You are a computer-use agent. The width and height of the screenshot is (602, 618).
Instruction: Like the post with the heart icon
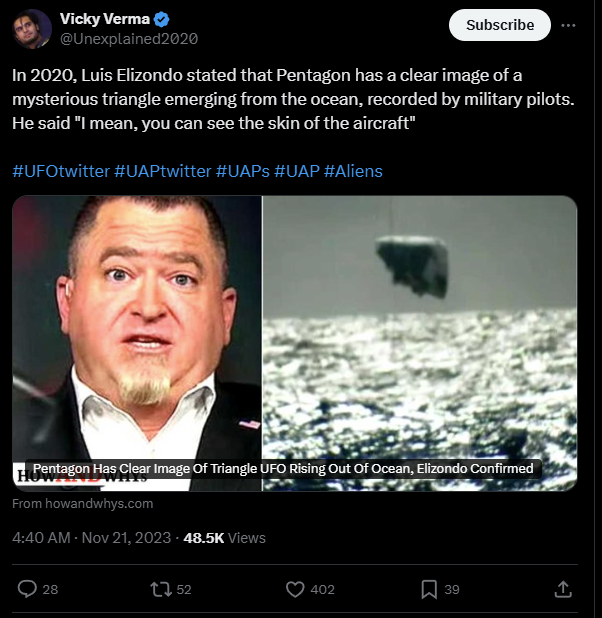(x=295, y=589)
